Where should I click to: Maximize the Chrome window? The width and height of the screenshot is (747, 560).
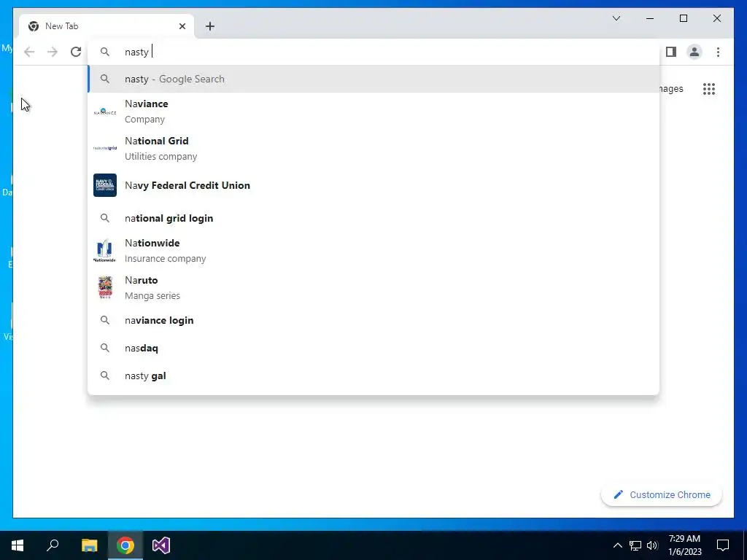[x=683, y=18]
